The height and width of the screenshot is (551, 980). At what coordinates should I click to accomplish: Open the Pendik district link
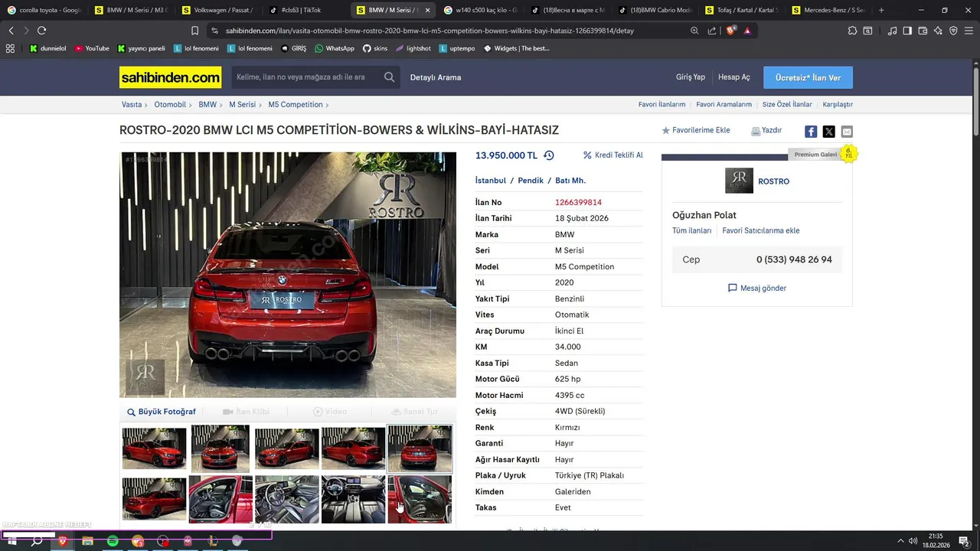[x=531, y=181]
